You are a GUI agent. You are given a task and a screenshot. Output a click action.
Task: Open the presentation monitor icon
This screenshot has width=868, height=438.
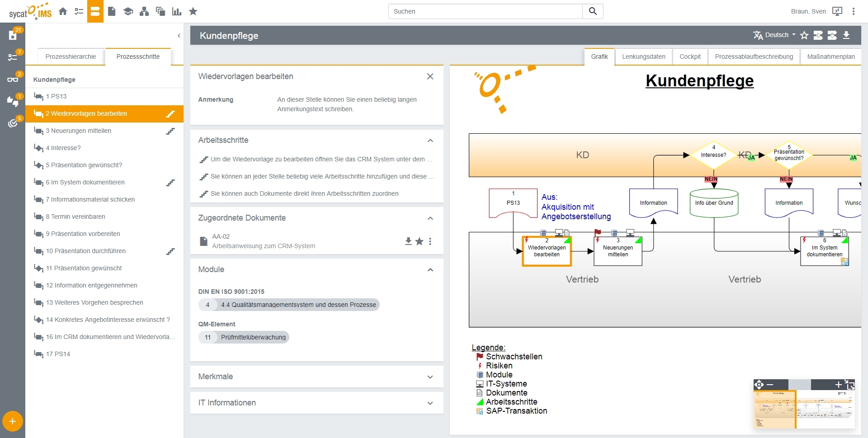(x=837, y=11)
